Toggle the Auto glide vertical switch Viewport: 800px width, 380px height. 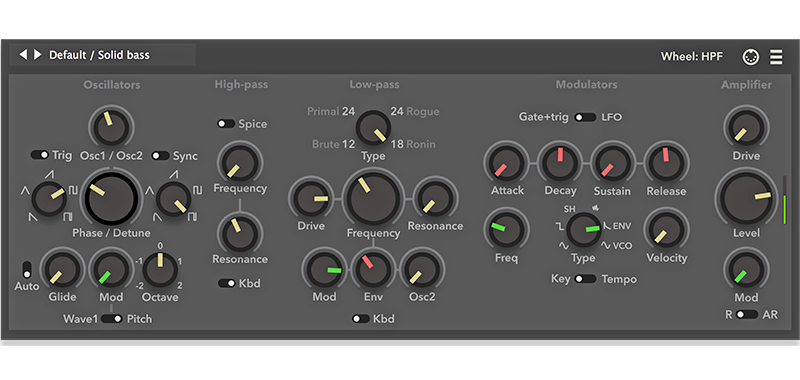(x=27, y=269)
